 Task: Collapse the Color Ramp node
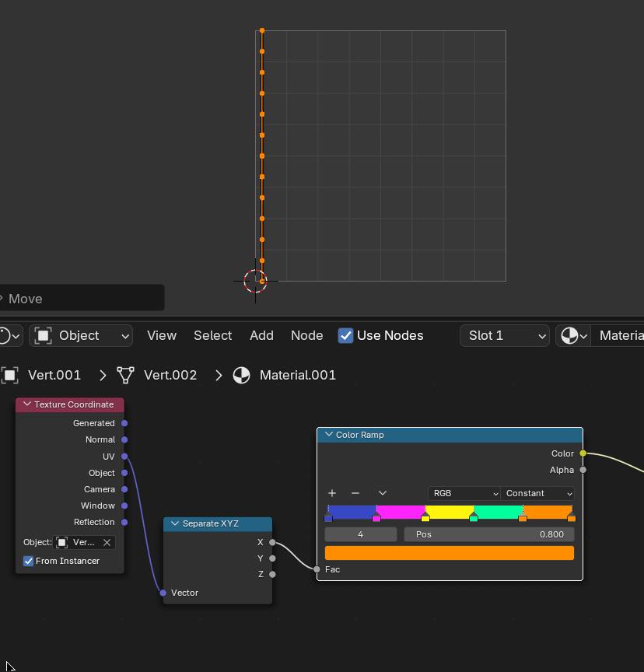coord(329,435)
